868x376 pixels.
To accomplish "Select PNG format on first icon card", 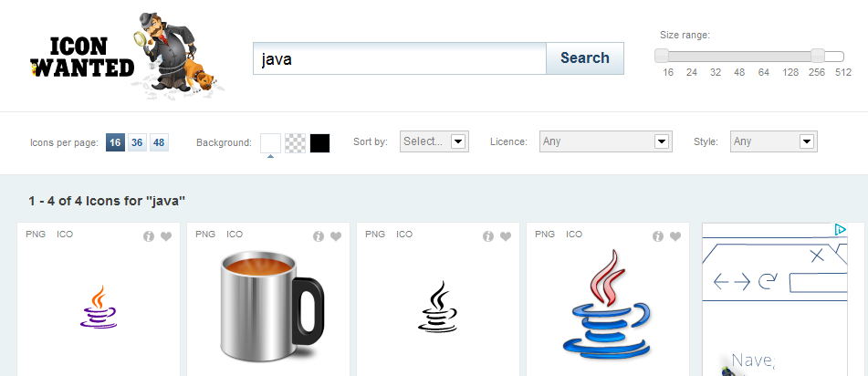I will pos(36,235).
